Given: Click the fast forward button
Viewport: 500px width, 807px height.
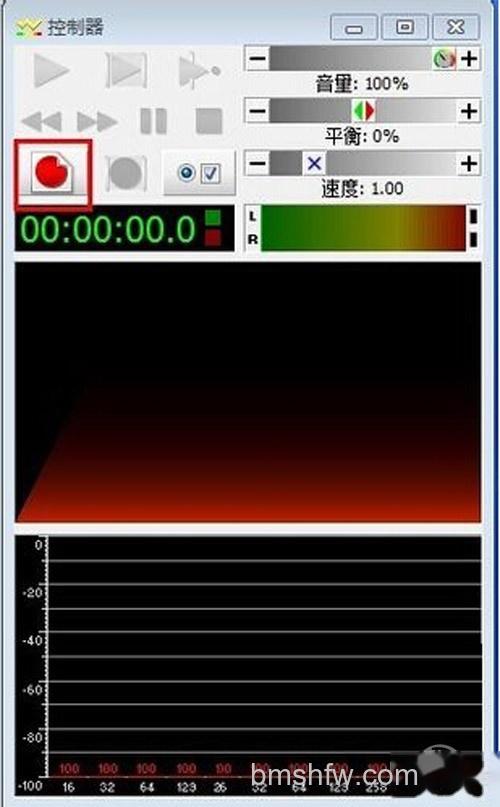Looking at the screenshot, I should coord(97,121).
